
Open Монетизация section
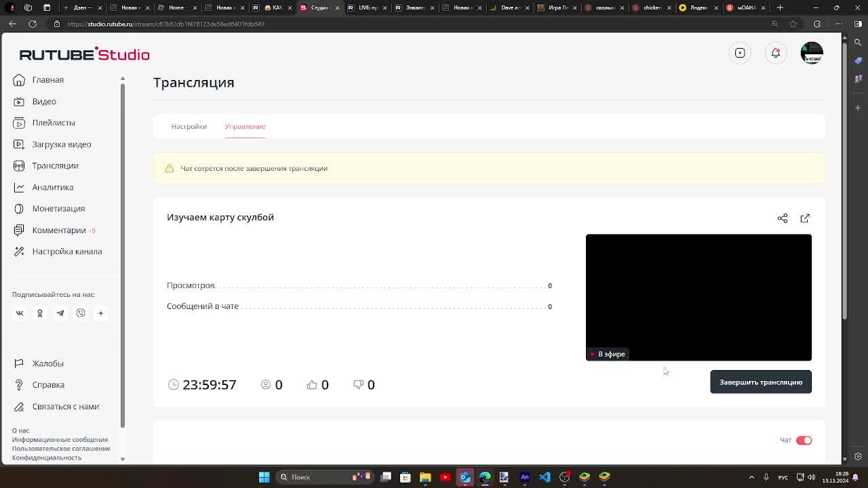click(x=49, y=209)
